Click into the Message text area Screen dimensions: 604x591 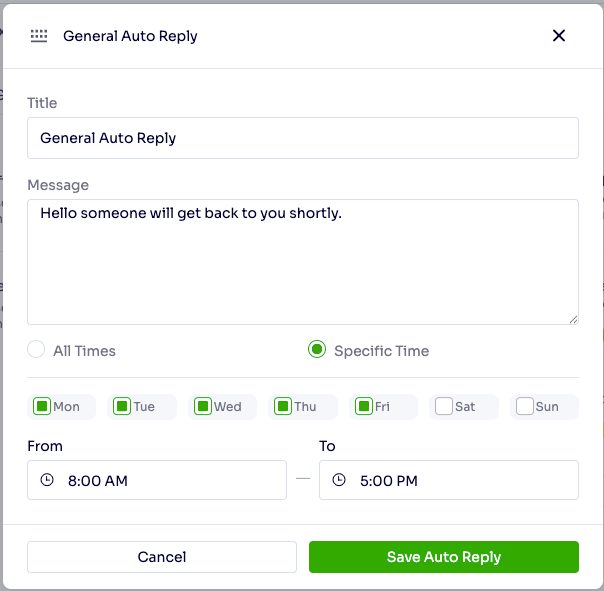302,262
